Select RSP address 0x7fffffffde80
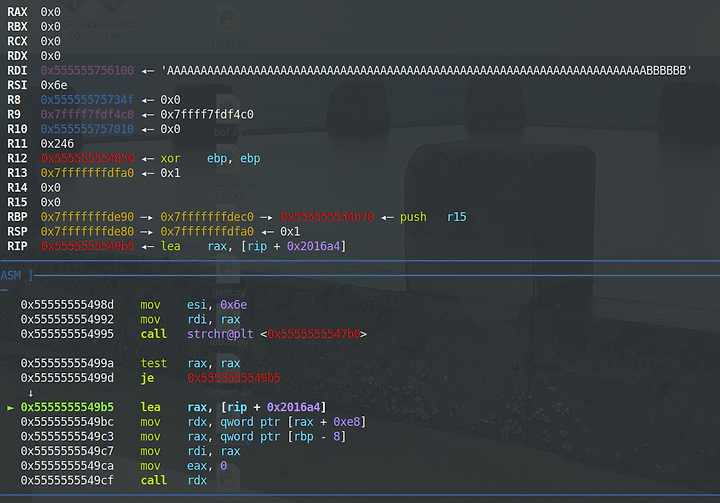The width and height of the screenshot is (720, 503). tap(87, 232)
